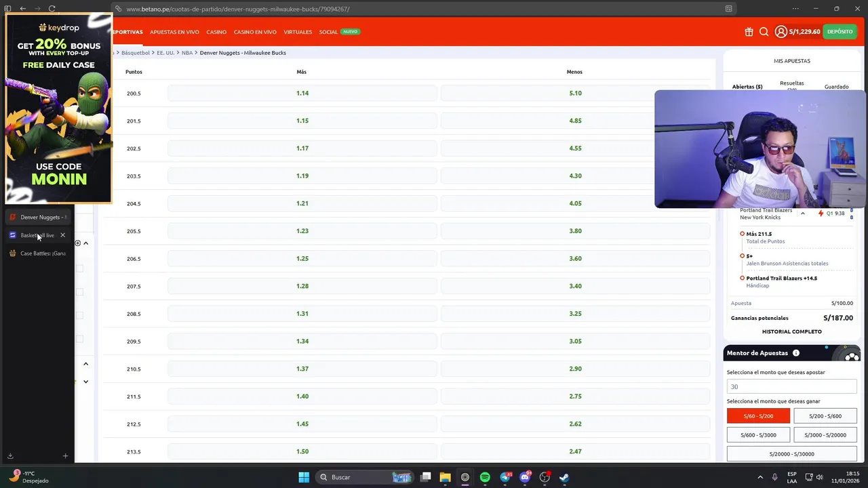Collapse the lower left panel section chevron up

pyautogui.click(x=85, y=364)
